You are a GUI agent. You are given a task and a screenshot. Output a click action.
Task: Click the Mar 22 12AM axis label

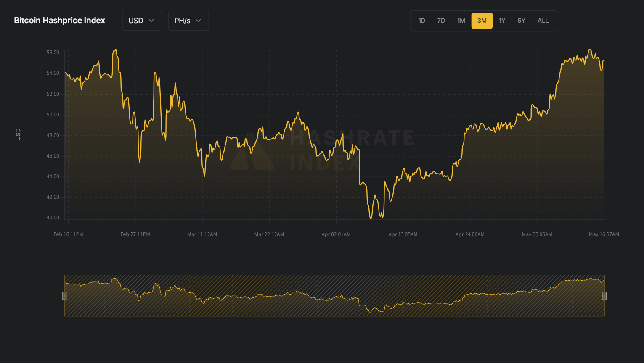(269, 234)
